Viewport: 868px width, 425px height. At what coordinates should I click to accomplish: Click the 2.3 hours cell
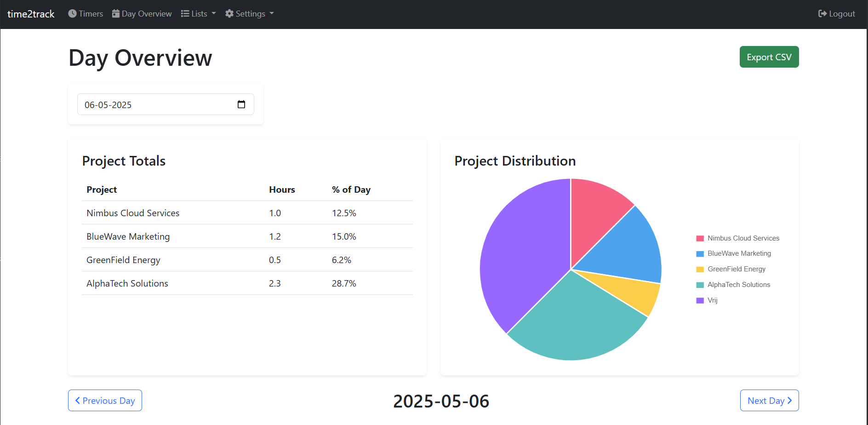click(275, 283)
